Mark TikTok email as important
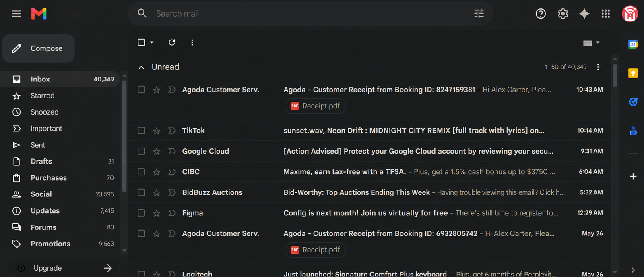644x277 pixels. [172, 131]
